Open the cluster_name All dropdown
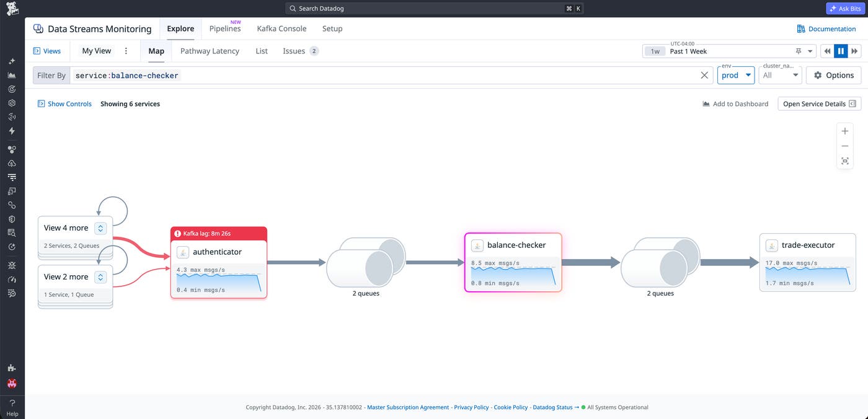The width and height of the screenshot is (868, 419). coord(780,75)
